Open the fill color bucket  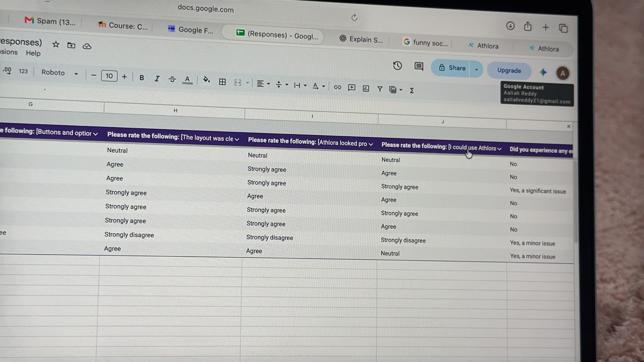point(206,80)
